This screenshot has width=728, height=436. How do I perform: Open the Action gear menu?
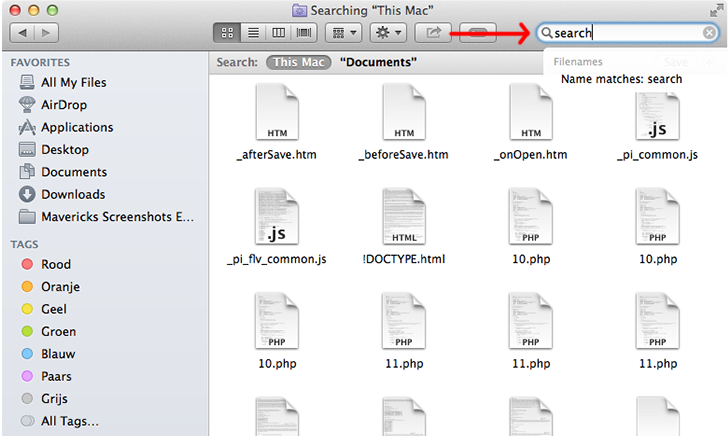pyautogui.click(x=388, y=33)
